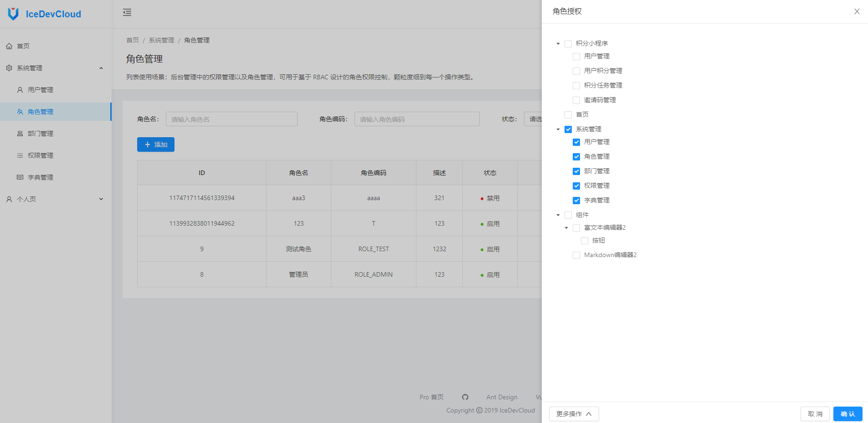This screenshot has width=868, height=423.
Task: Open 首页 in the sidebar menu
Action: tap(56, 46)
